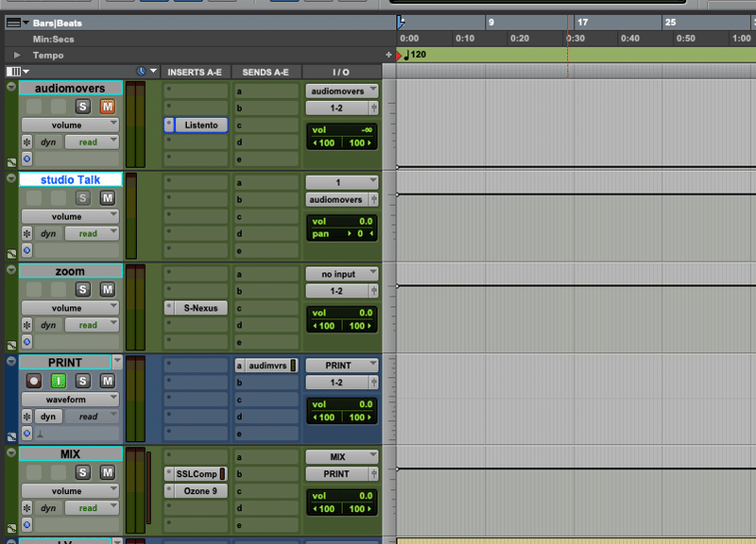Solo the audiomovers track

82,107
